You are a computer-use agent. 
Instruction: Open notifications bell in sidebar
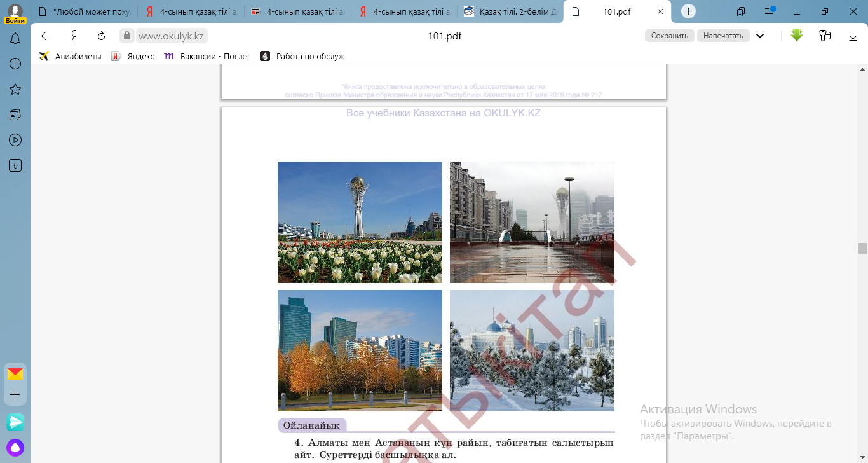coord(15,38)
